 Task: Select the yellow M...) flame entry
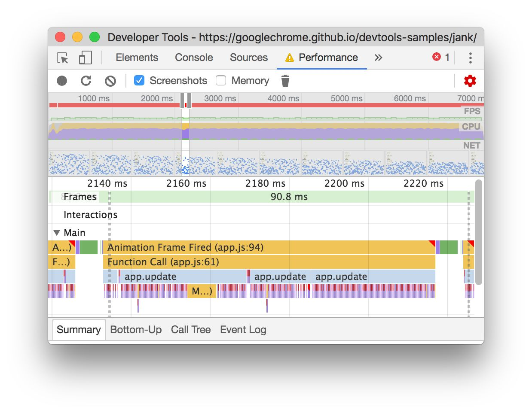point(202,291)
